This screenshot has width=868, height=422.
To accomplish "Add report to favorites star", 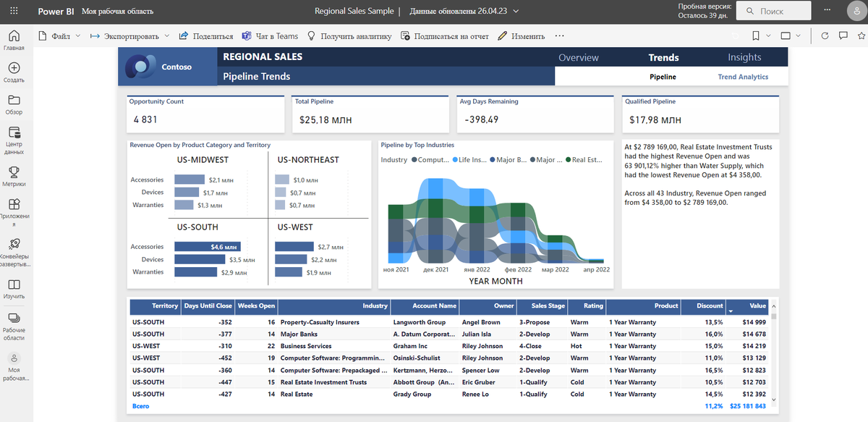I will (861, 35).
